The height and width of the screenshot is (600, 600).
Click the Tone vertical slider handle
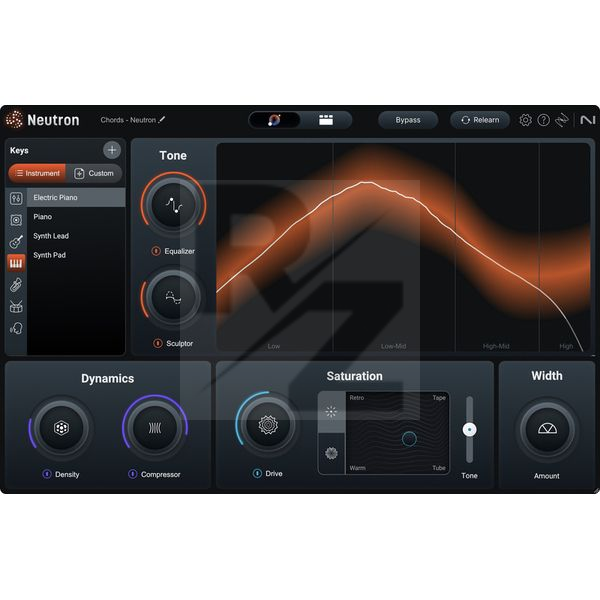tap(470, 429)
